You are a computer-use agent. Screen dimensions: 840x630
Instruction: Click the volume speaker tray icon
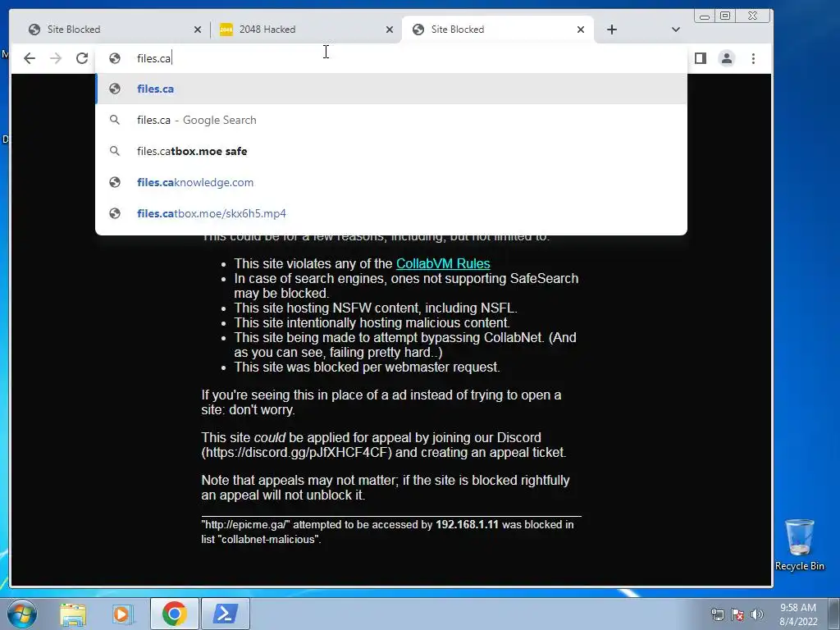point(757,614)
